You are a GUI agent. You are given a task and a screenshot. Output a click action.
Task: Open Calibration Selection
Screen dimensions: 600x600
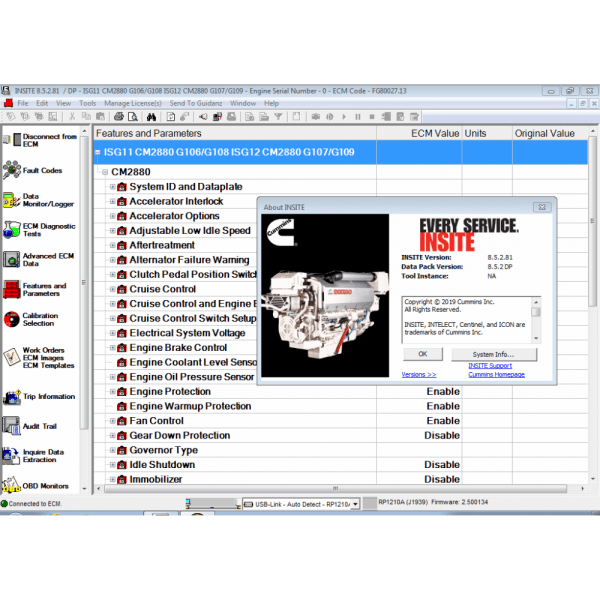[x=31, y=319]
